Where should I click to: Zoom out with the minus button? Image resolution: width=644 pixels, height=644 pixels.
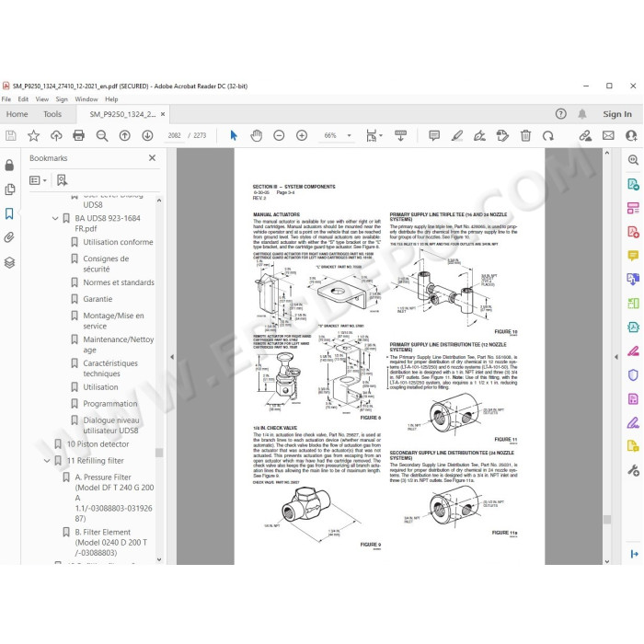279,135
